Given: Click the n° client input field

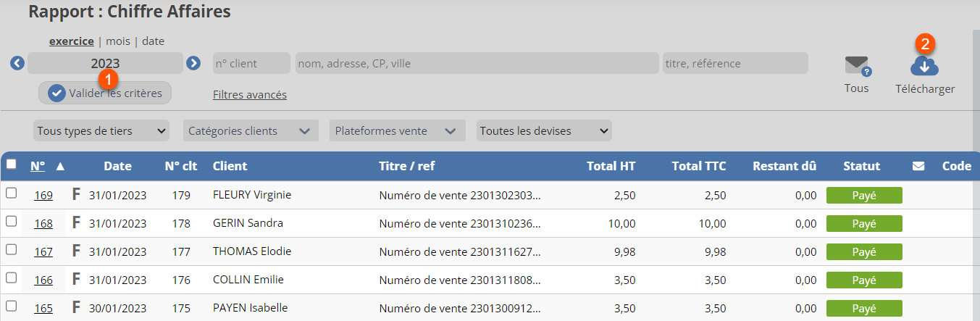Looking at the screenshot, I should click(251, 63).
